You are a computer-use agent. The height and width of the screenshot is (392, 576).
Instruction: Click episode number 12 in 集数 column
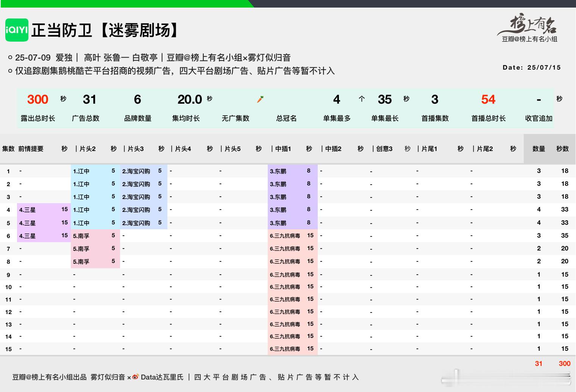pyautogui.click(x=8, y=312)
